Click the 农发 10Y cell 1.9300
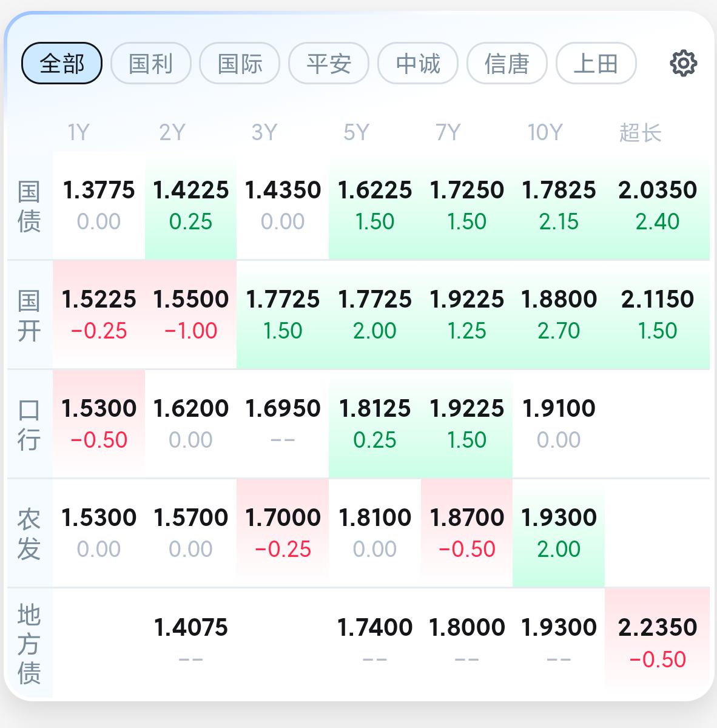 click(x=559, y=533)
